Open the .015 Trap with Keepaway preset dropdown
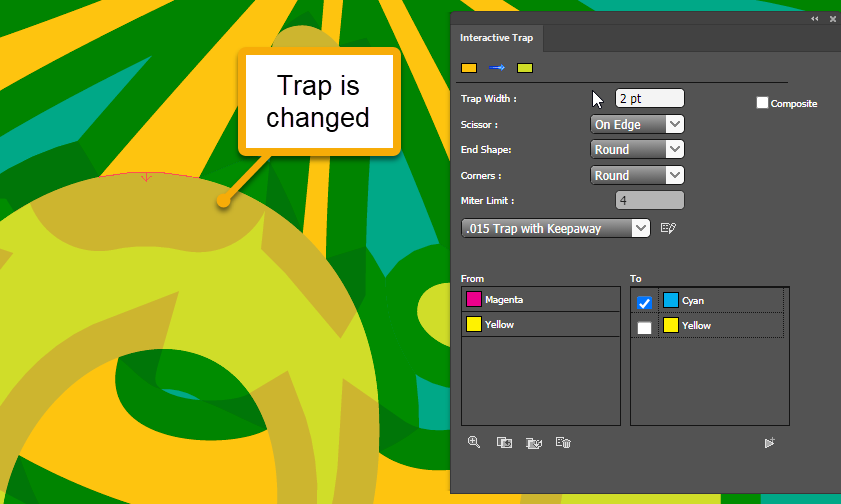Image resolution: width=841 pixels, height=504 pixels. pyautogui.click(x=556, y=228)
